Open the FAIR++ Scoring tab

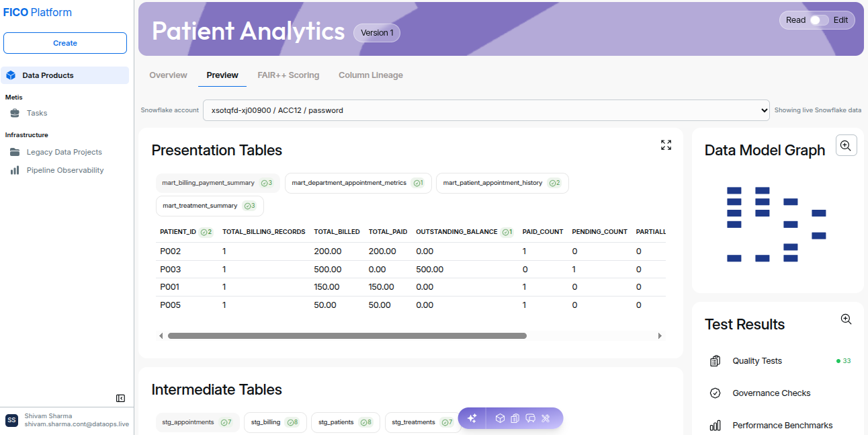(288, 75)
